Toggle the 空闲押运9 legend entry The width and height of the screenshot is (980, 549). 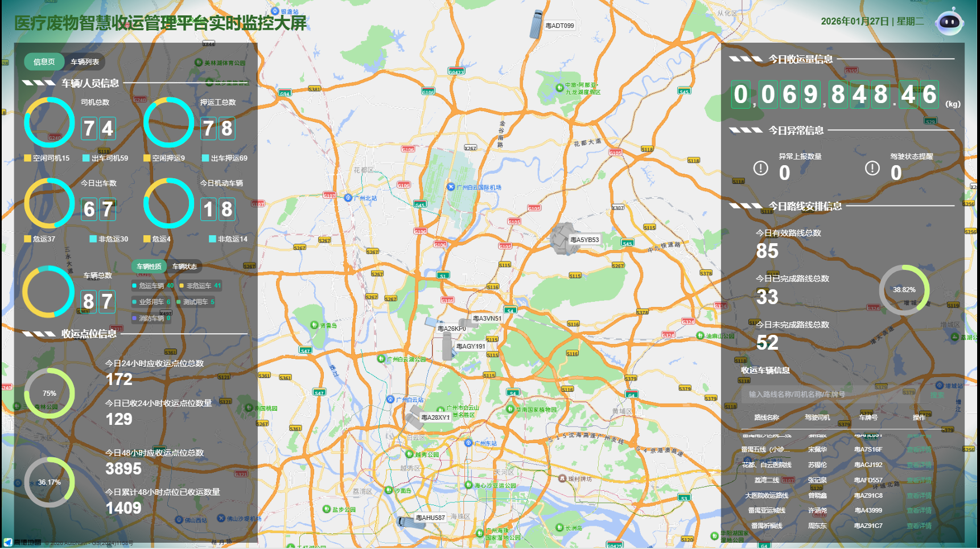click(164, 158)
